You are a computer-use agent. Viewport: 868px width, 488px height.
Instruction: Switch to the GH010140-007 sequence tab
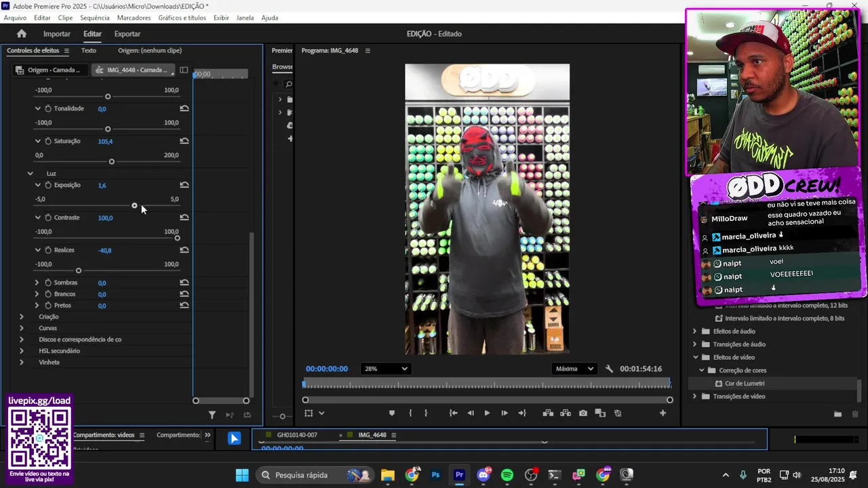pos(297,435)
